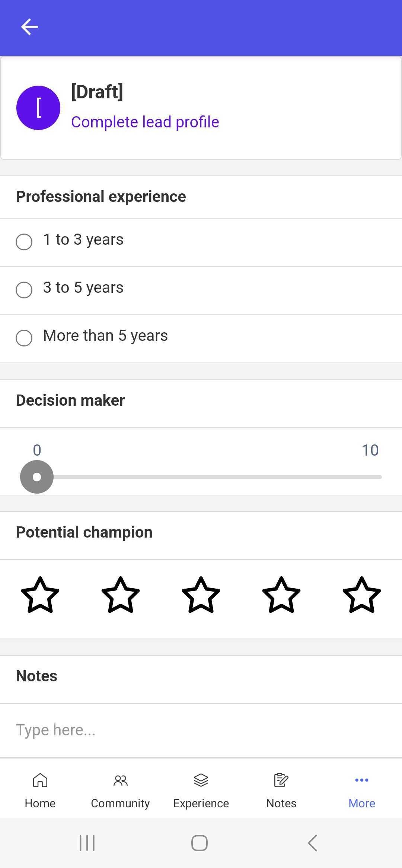Open the Notes edit icon
Viewport: 402px width, 868px height.
[281, 780]
